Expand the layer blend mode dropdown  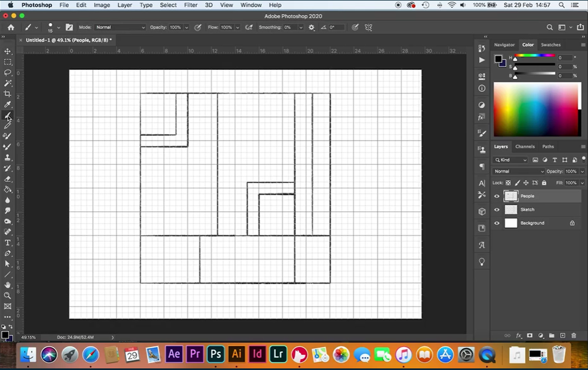[x=519, y=171]
